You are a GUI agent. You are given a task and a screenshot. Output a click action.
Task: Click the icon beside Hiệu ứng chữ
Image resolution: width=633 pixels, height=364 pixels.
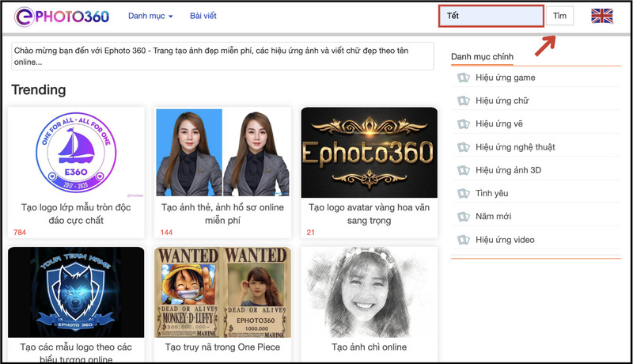pyautogui.click(x=464, y=101)
